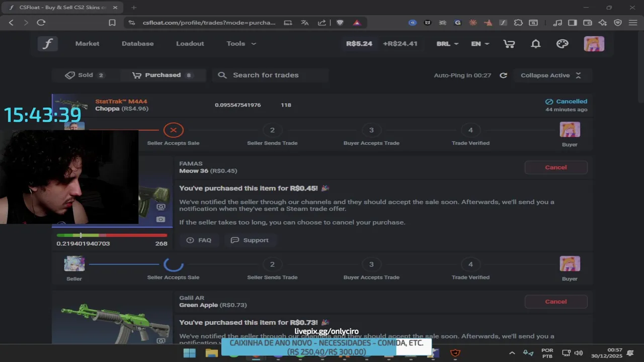Open the volume control in tray
The width and height of the screenshot is (644, 362).
[579, 353]
